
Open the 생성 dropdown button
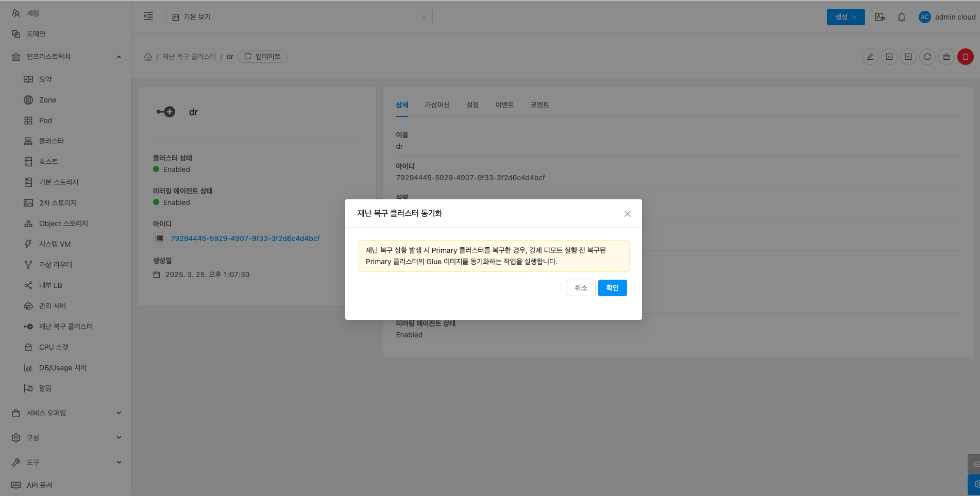846,17
